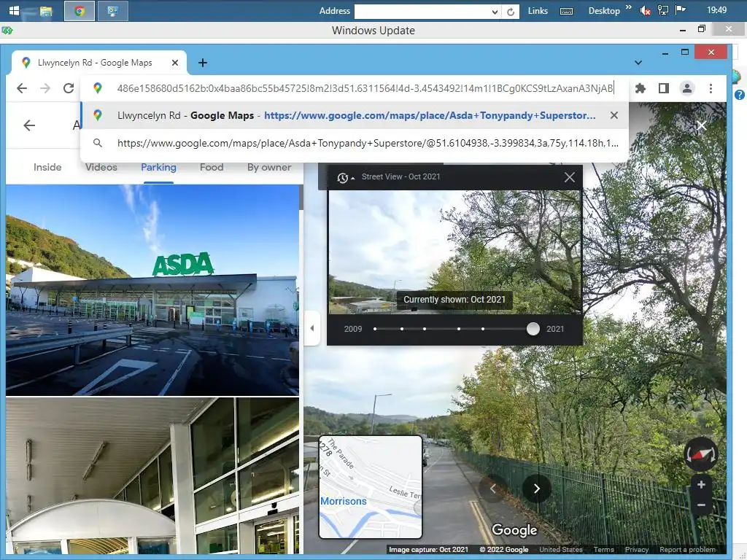Image resolution: width=747 pixels, height=560 pixels.
Task: Click the Street View time preview thumbnail
Action: tap(455, 252)
